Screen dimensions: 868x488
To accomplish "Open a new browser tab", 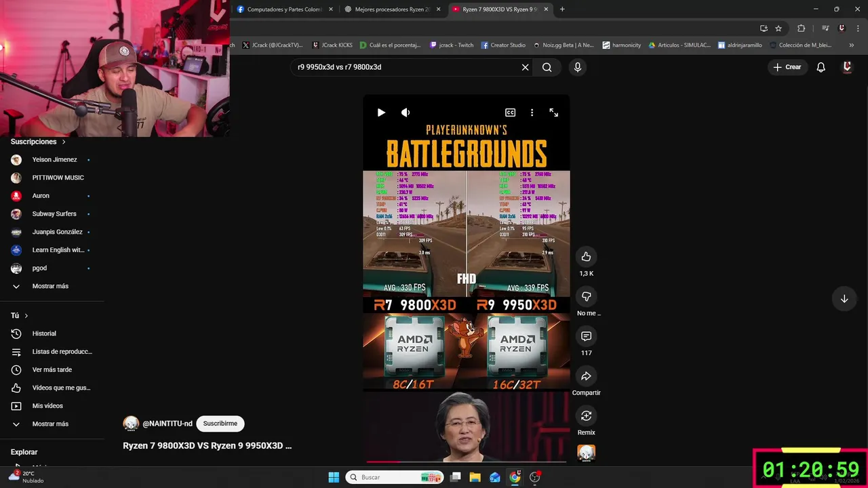I will (562, 9).
